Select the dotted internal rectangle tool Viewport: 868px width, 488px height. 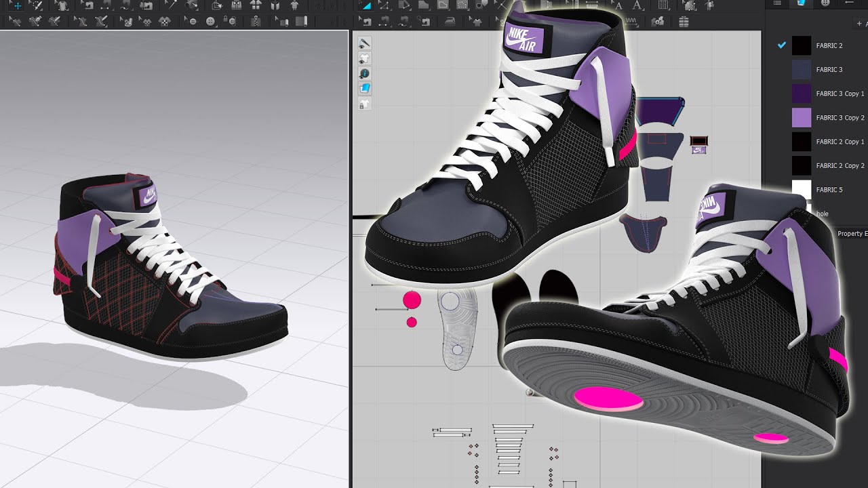point(462,5)
